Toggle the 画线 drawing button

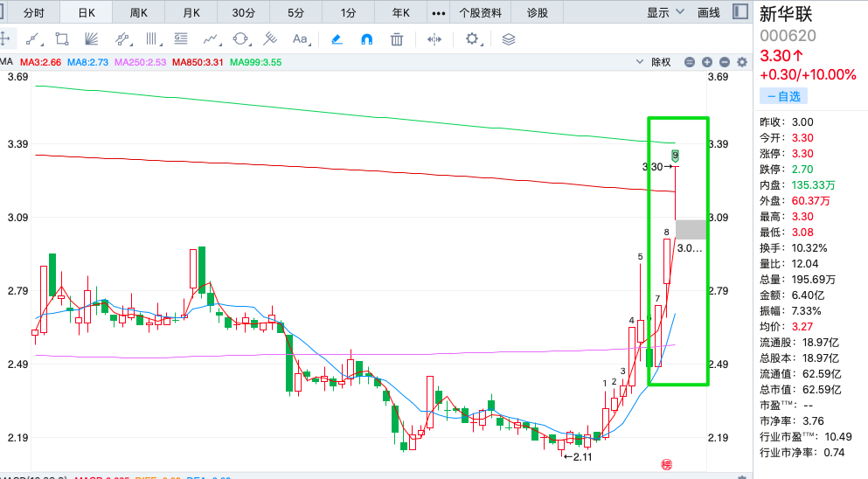point(709,12)
